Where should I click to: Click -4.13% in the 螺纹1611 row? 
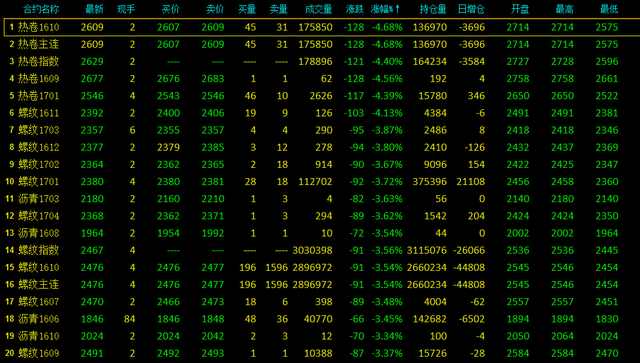coord(387,113)
